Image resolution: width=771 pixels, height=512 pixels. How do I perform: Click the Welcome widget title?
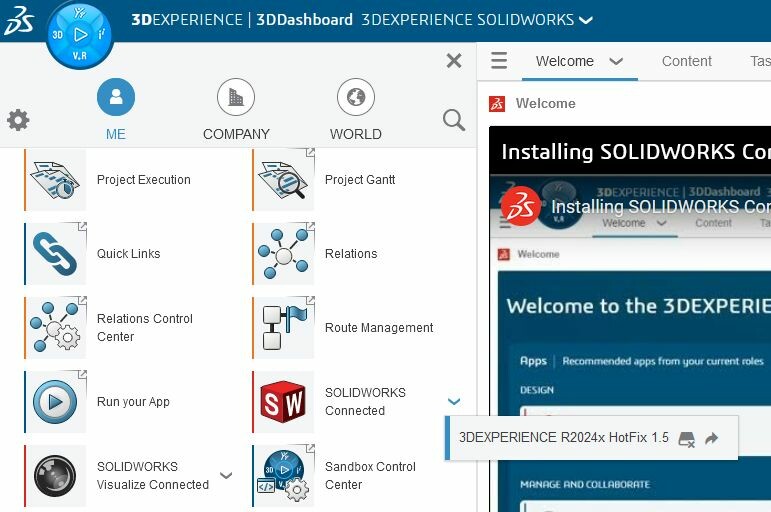tap(545, 103)
